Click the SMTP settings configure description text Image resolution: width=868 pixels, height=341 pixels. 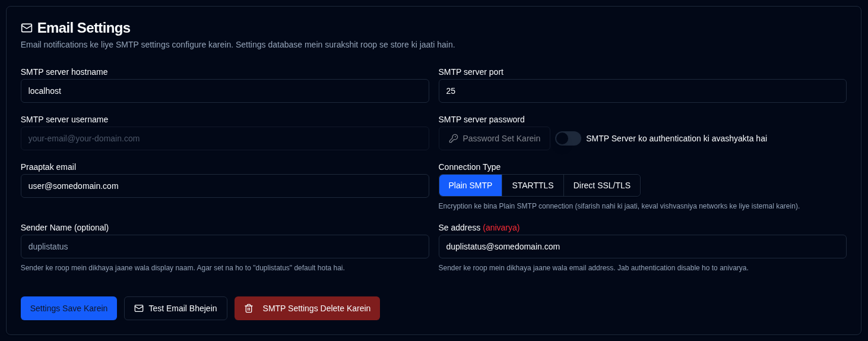(238, 45)
